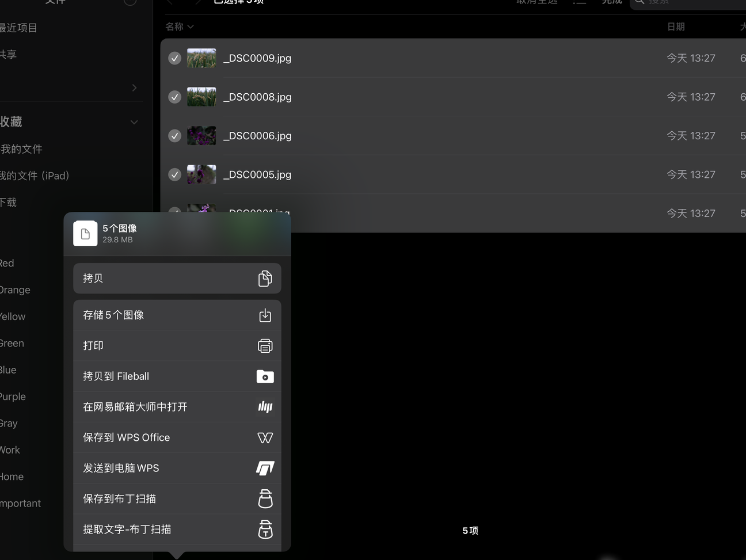Select the Orange tag in sidebar
Image resolution: width=746 pixels, height=560 pixels.
click(x=15, y=289)
